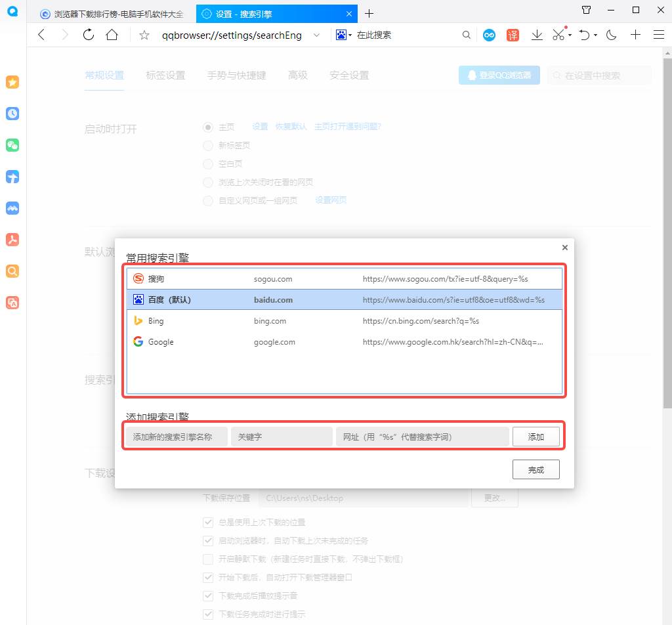
Task: Select the 新标签页 radio button
Action: point(208,146)
